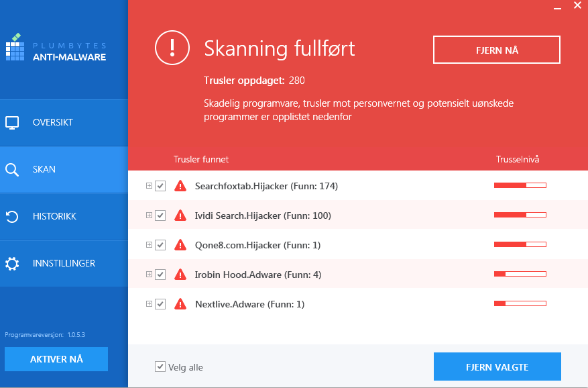Expand the Qone8.com.Hijacker findings
The width and height of the screenshot is (588, 388).
(x=149, y=244)
